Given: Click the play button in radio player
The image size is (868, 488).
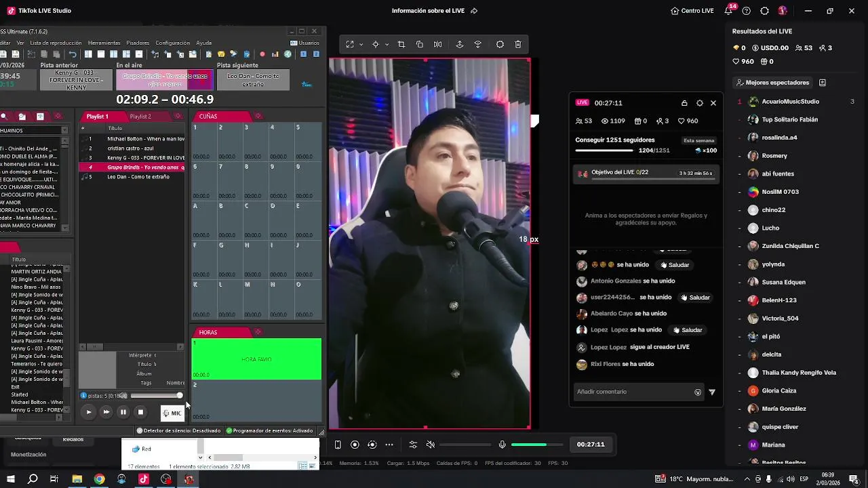Looking at the screenshot, I should pyautogui.click(x=88, y=411).
